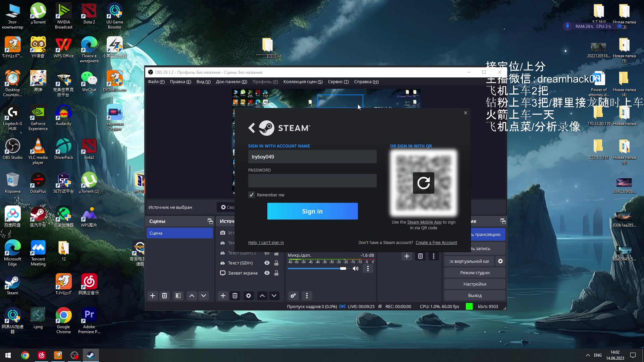Viewport: 644px width, 362px height.
Task: Open the Файл menu
Action: [x=156, y=82]
